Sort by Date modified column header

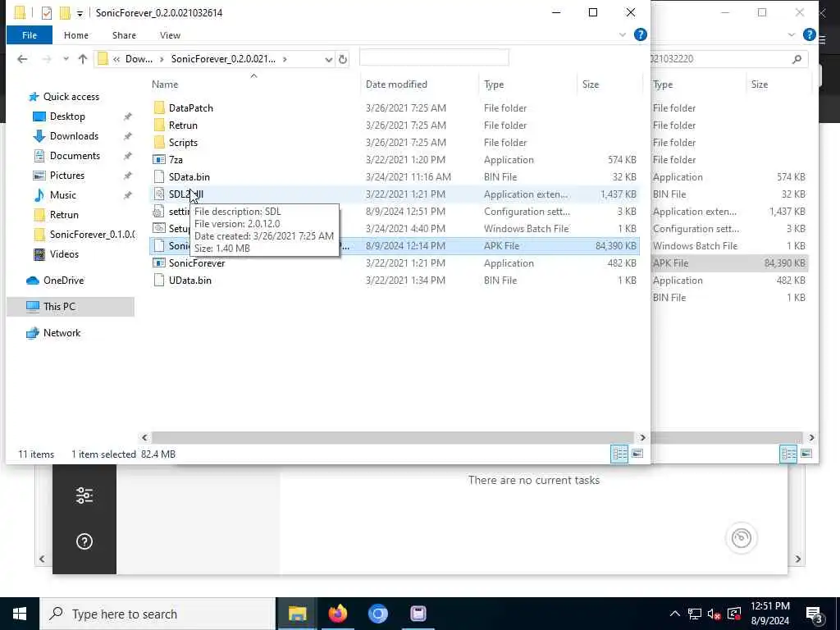(396, 84)
